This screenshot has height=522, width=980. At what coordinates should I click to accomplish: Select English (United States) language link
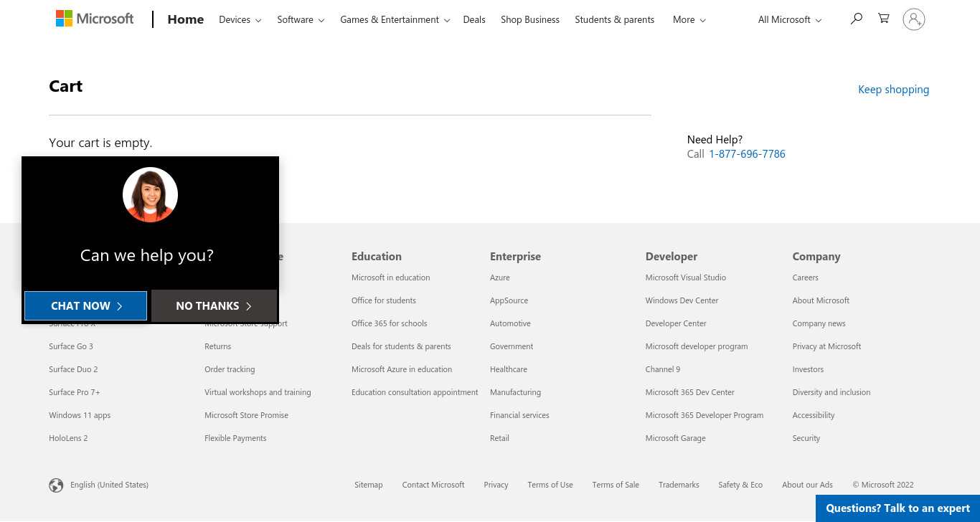(x=109, y=485)
